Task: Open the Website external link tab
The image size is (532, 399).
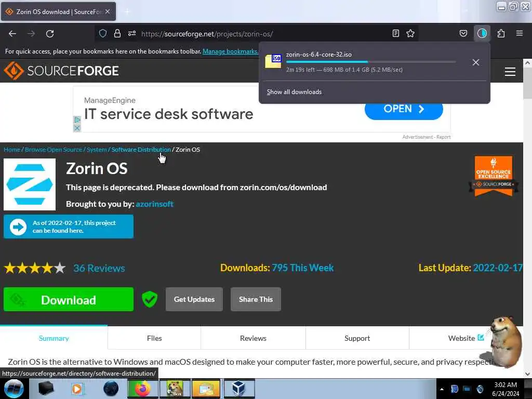Action: click(x=466, y=338)
